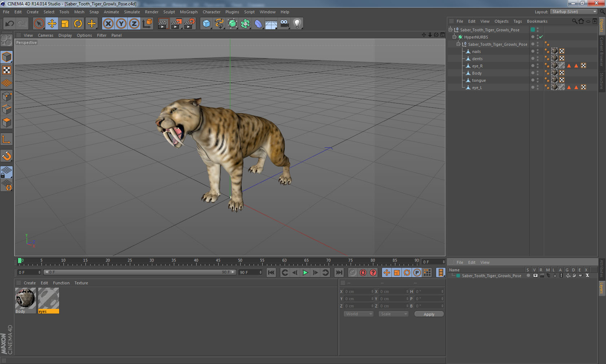Select the tongue object in tree

[x=479, y=80]
